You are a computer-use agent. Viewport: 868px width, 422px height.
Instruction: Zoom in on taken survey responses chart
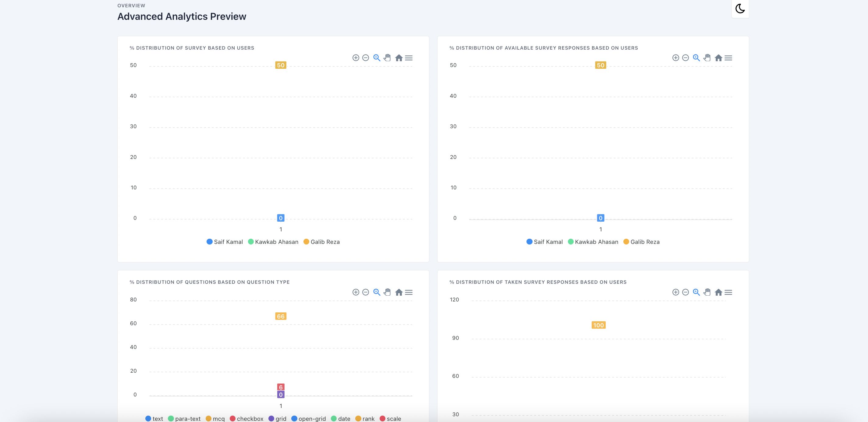(x=675, y=292)
